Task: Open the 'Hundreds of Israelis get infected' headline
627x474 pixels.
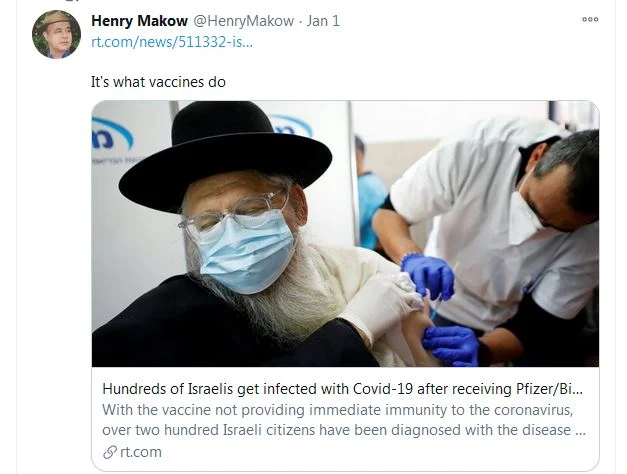Action: 342,389
